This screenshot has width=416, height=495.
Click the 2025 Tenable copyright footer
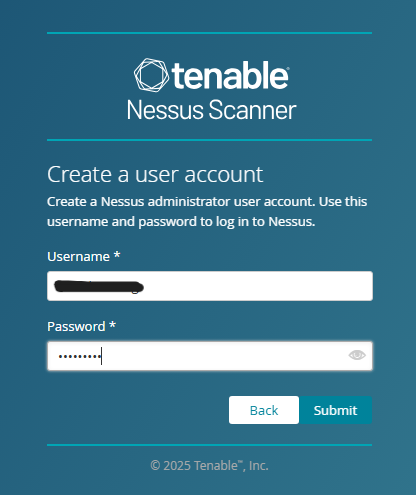(209, 465)
